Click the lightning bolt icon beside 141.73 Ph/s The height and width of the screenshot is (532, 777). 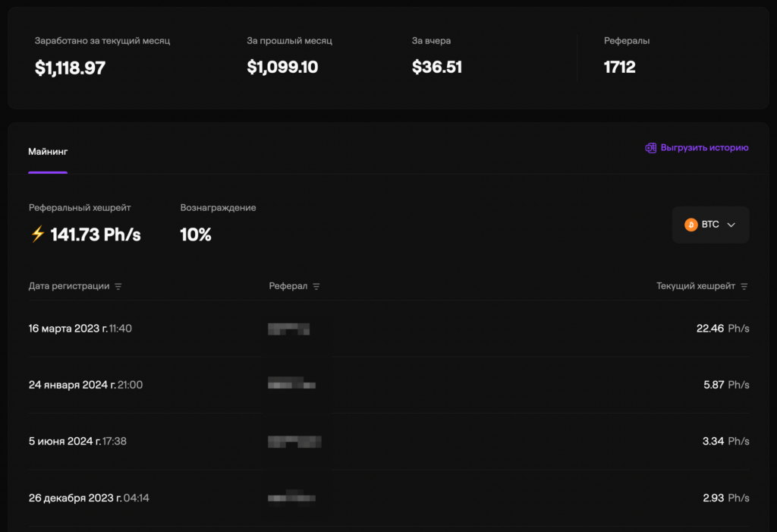click(x=37, y=235)
